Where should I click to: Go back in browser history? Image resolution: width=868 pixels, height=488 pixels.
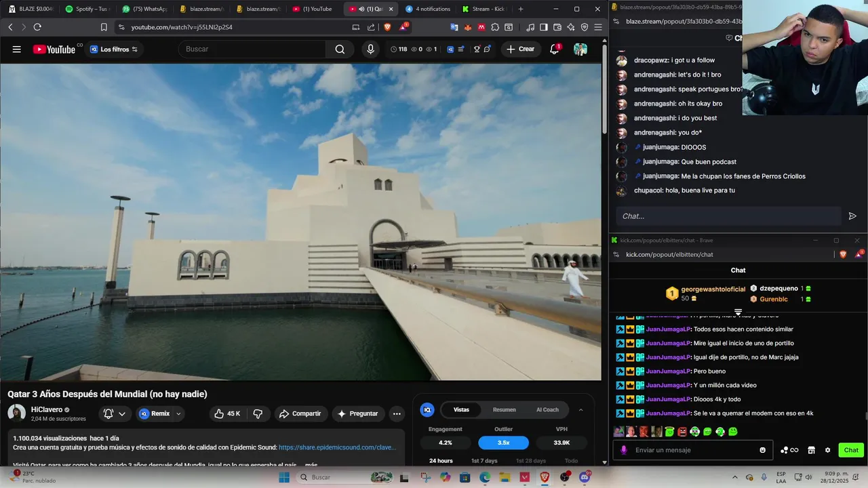[10, 27]
